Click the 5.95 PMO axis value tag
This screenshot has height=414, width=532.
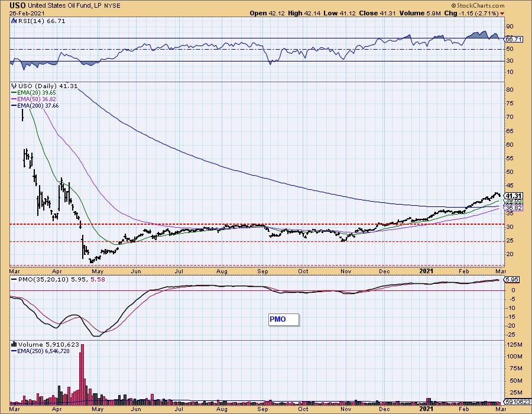[512, 280]
